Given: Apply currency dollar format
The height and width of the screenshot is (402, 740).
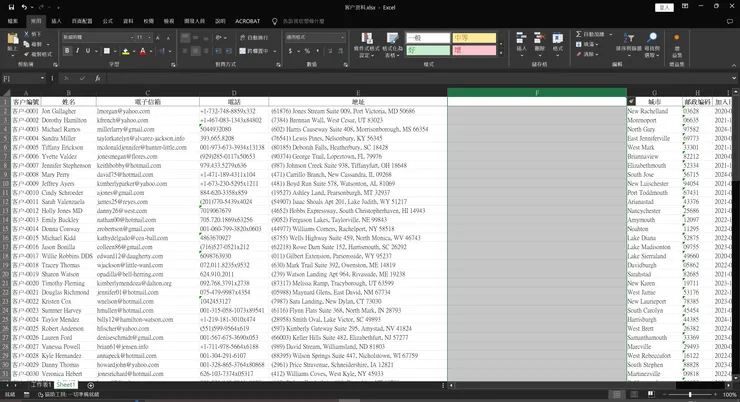Looking at the screenshot, I should (x=290, y=51).
